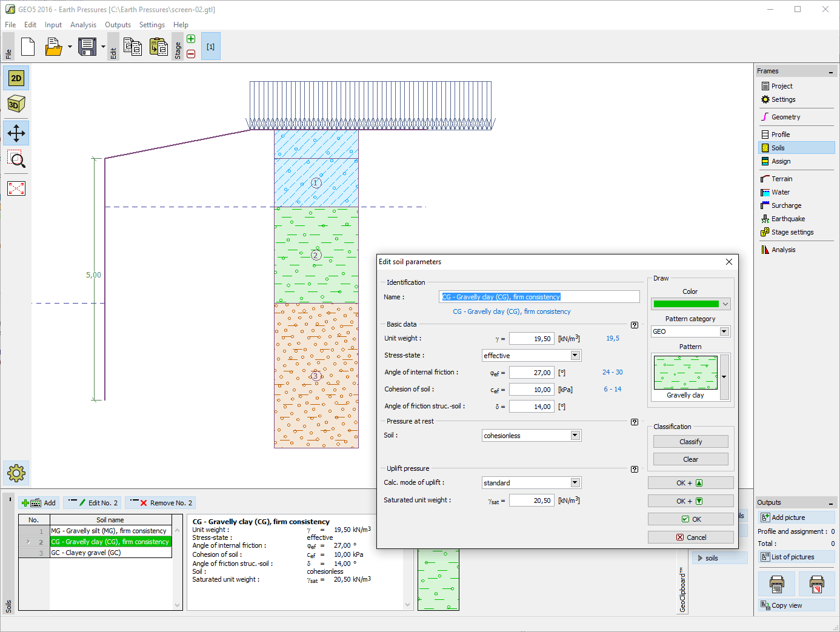This screenshot has width=840, height=632.
Task: Activate the 2D view button
Action: (16, 78)
